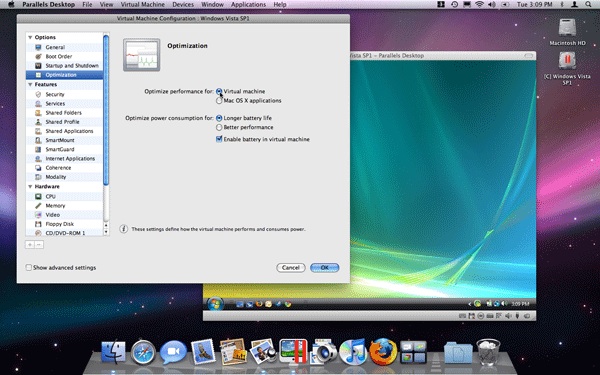
Task: Click the plus add device button
Action: (x=30, y=245)
